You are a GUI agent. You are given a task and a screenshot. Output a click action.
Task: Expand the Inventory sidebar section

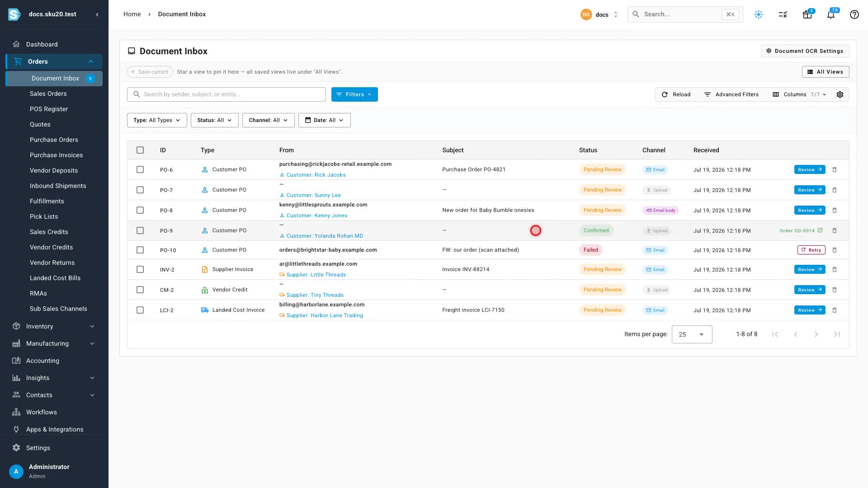tap(54, 326)
